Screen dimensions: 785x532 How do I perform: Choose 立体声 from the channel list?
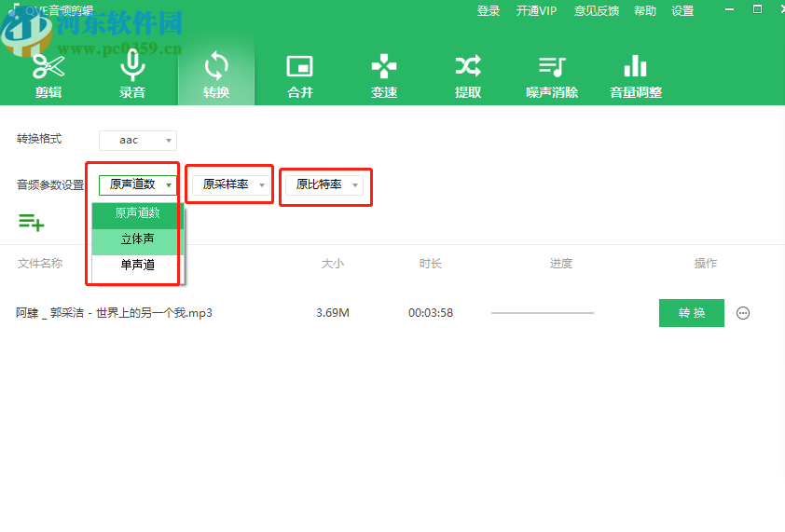[x=138, y=239]
